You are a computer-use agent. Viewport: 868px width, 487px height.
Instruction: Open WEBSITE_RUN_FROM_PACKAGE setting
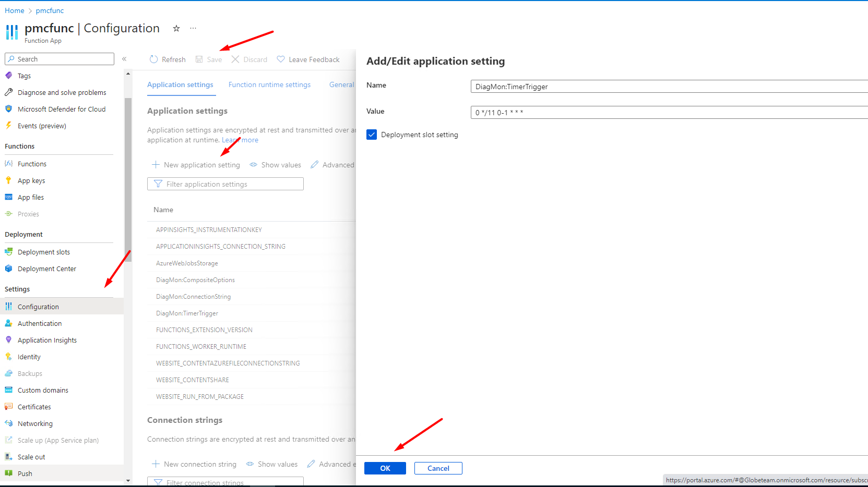pos(200,397)
